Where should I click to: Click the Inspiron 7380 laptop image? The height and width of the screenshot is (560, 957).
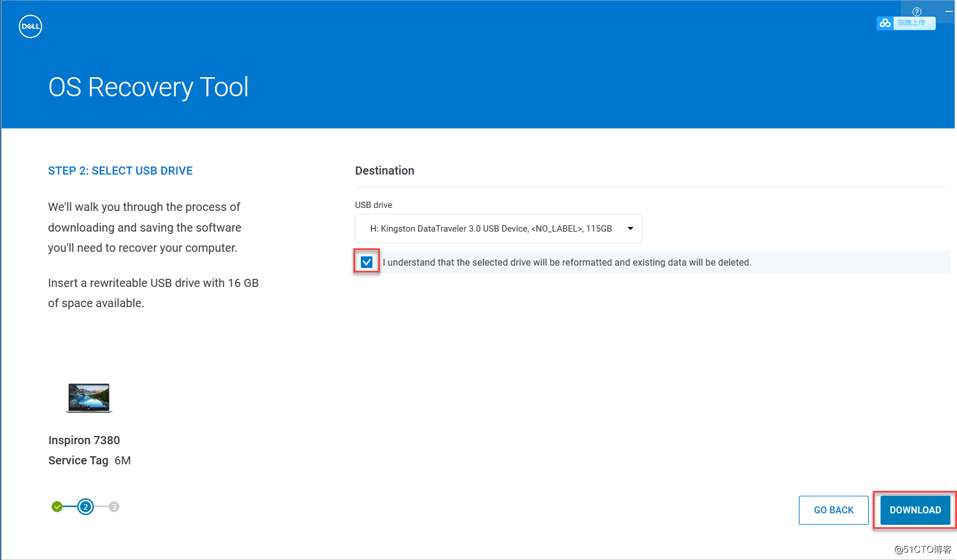(89, 398)
